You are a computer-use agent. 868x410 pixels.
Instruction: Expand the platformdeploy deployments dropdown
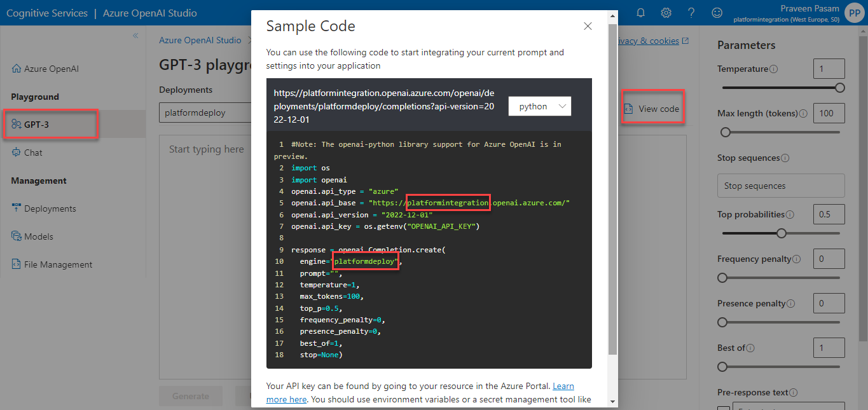[x=203, y=113]
